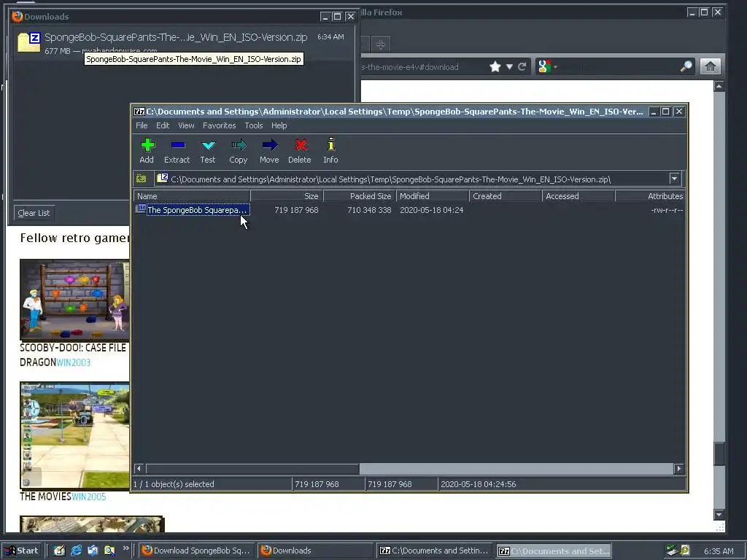Sort by the Created column header
Viewport: 747px width, 560px height.
click(x=506, y=195)
